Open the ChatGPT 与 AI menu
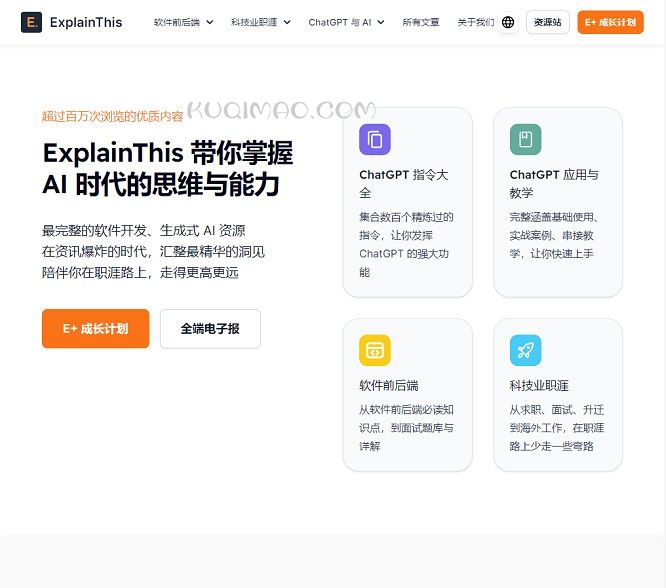Image resolution: width=666 pixels, height=588 pixels. tap(340, 22)
